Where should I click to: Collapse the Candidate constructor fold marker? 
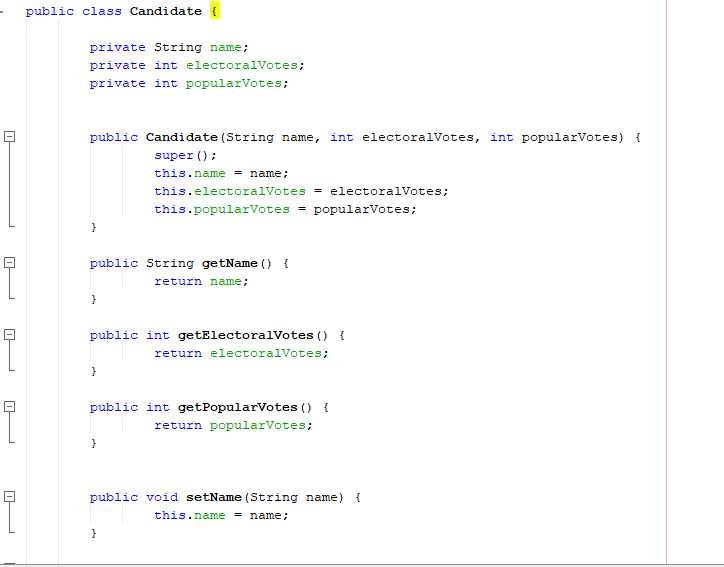click(x=9, y=137)
